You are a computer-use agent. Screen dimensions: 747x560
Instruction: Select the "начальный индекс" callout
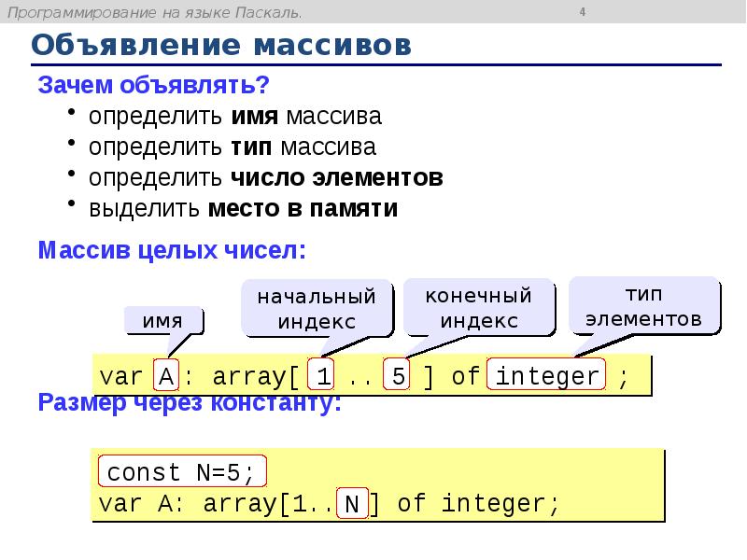pyautogui.click(x=317, y=308)
